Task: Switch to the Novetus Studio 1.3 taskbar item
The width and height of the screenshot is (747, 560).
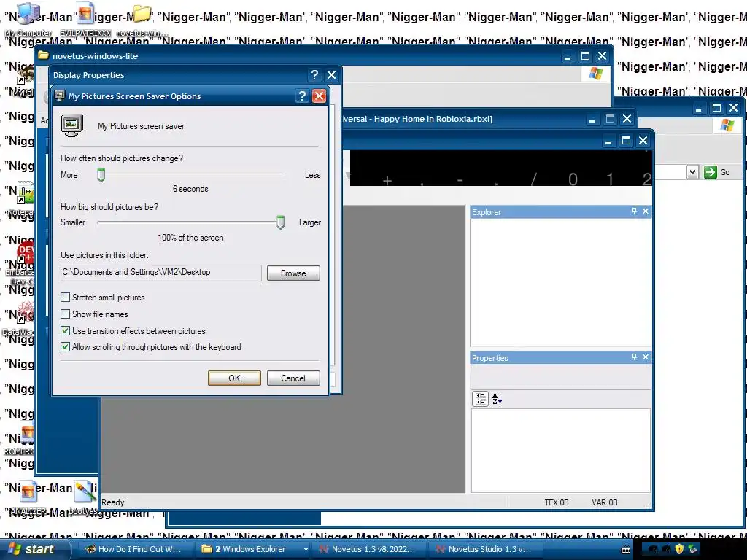Action: tap(485, 549)
